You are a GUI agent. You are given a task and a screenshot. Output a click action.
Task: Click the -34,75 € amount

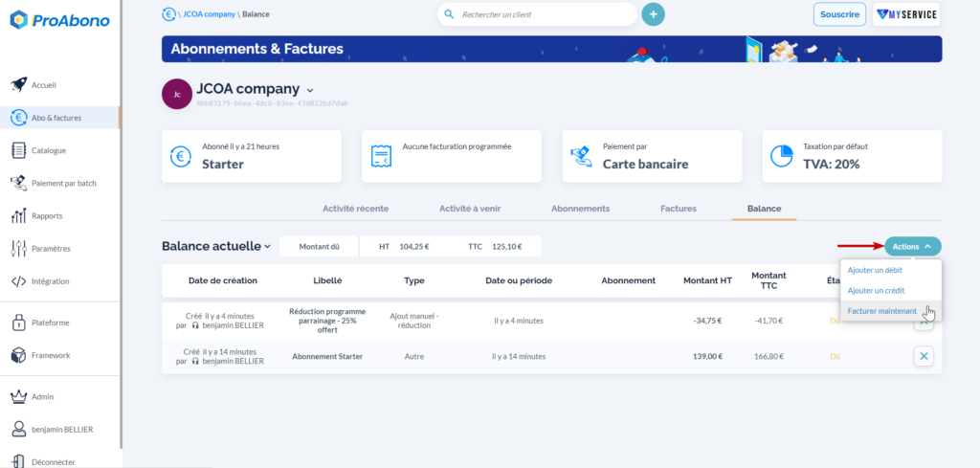point(707,321)
